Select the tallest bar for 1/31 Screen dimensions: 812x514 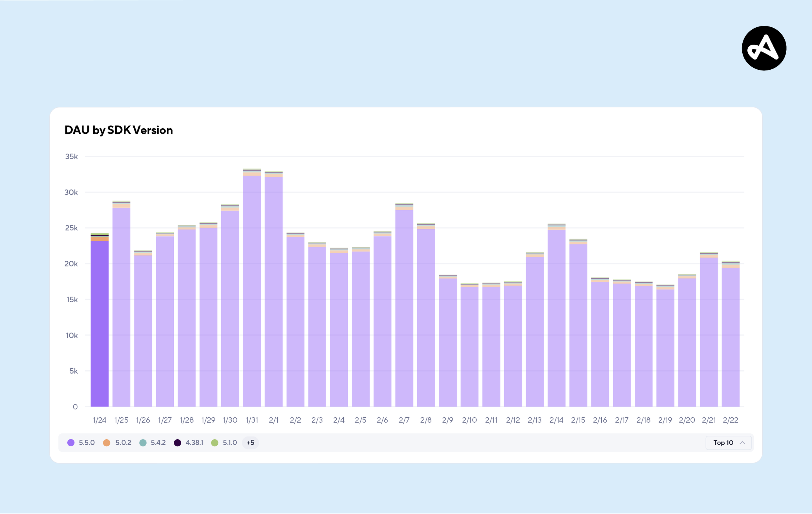coord(252,287)
